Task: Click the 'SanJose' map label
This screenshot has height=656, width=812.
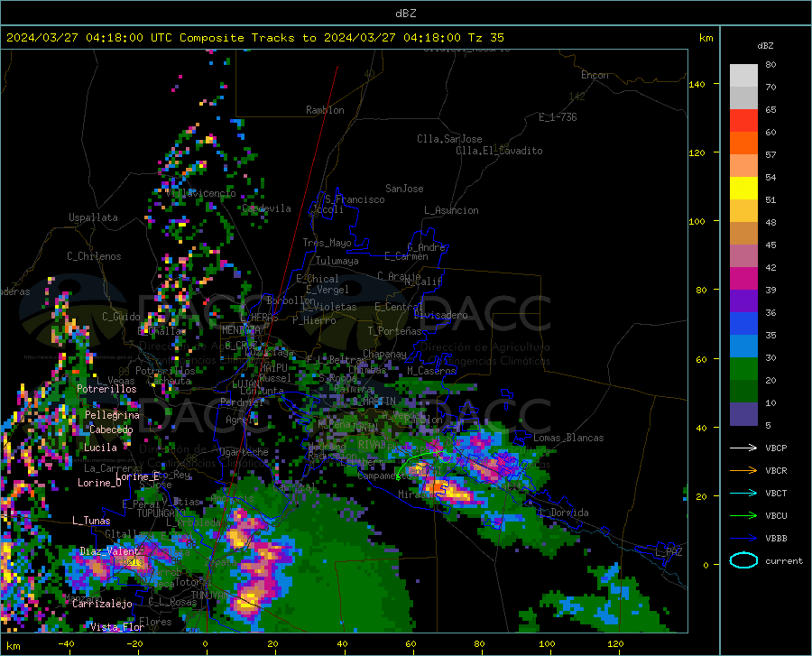Action: point(404,189)
